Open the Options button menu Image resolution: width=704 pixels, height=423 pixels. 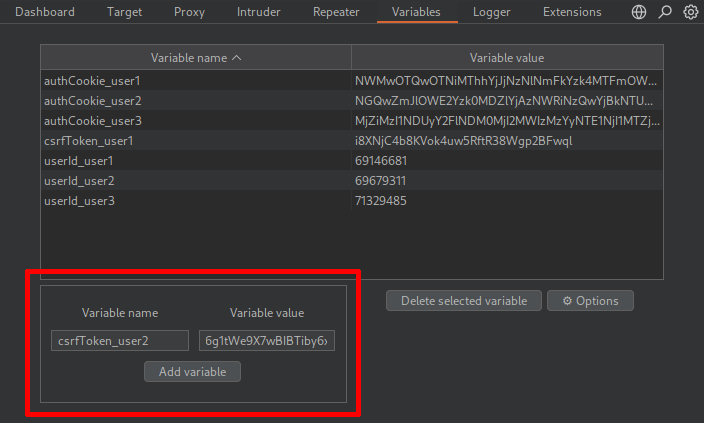(x=590, y=301)
